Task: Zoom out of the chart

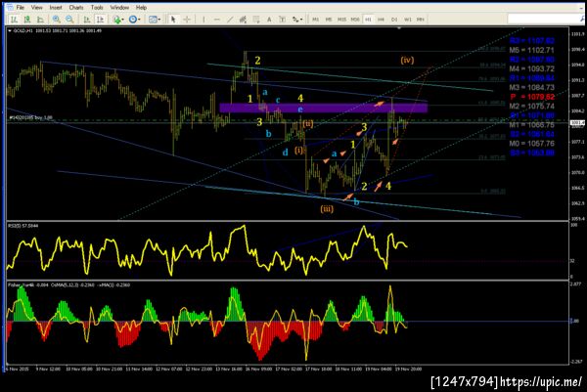Action: point(69,20)
